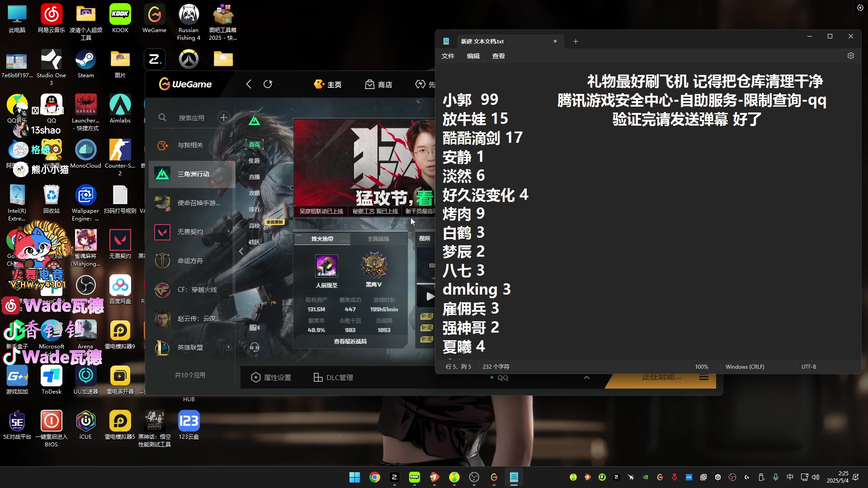868x488 pixels.
Task: Add a new Notepad tab
Action: pyautogui.click(x=576, y=41)
